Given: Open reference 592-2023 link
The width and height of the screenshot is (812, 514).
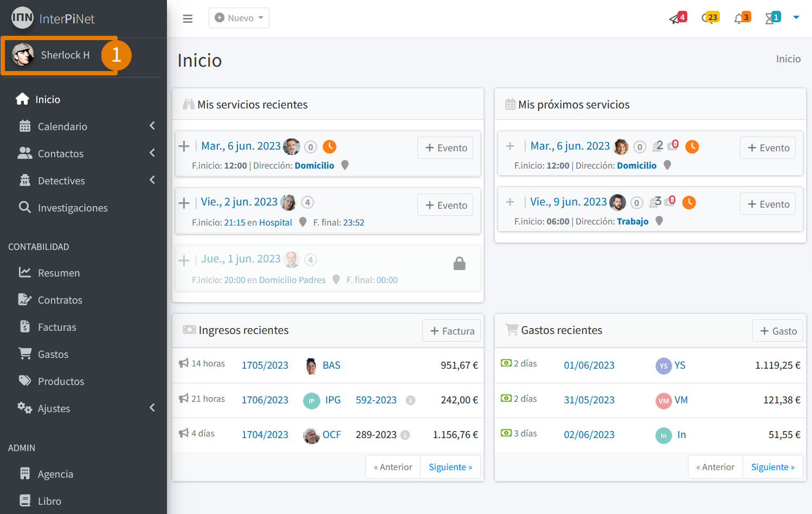Looking at the screenshot, I should click(376, 400).
